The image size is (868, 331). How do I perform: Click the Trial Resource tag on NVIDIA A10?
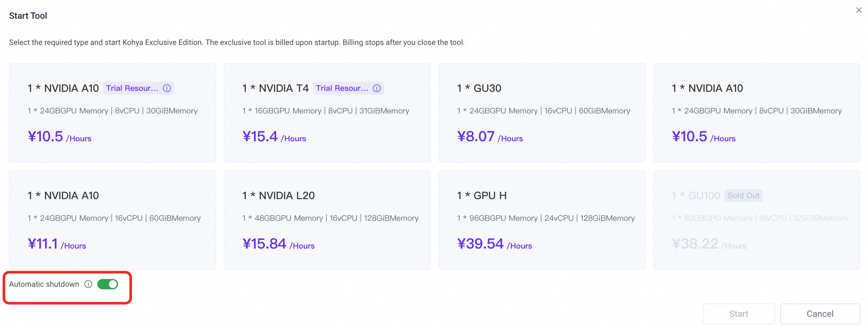(132, 88)
